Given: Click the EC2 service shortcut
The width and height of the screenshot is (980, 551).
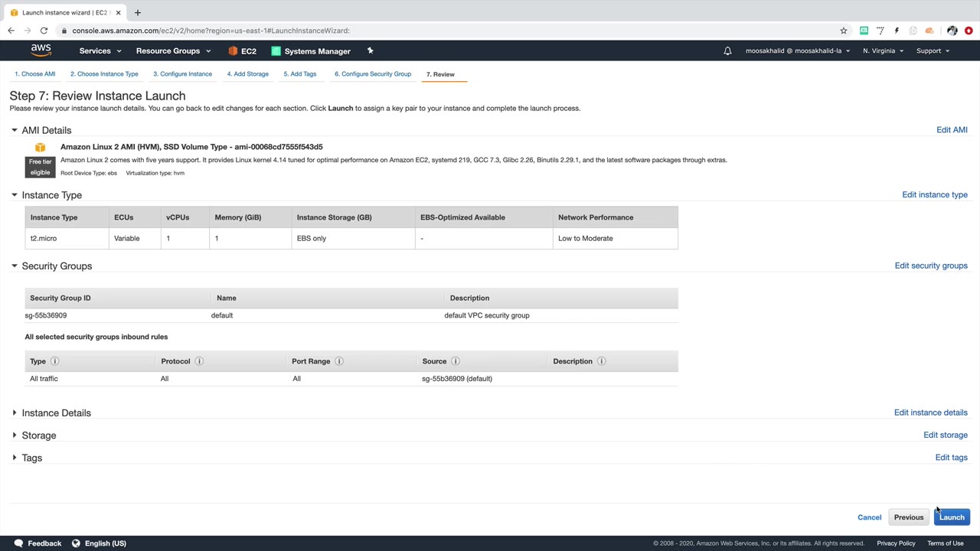Looking at the screenshot, I should tap(242, 51).
